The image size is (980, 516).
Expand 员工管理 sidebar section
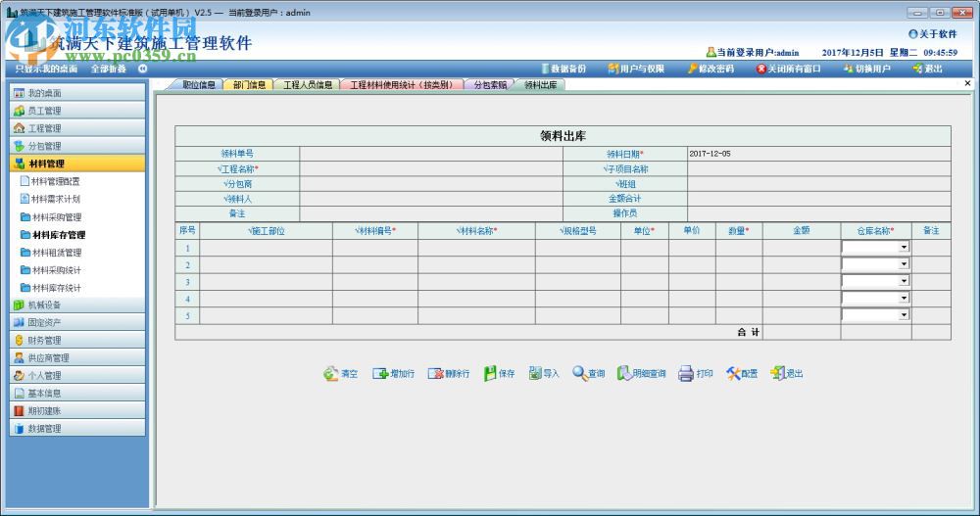[x=77, y=110]
